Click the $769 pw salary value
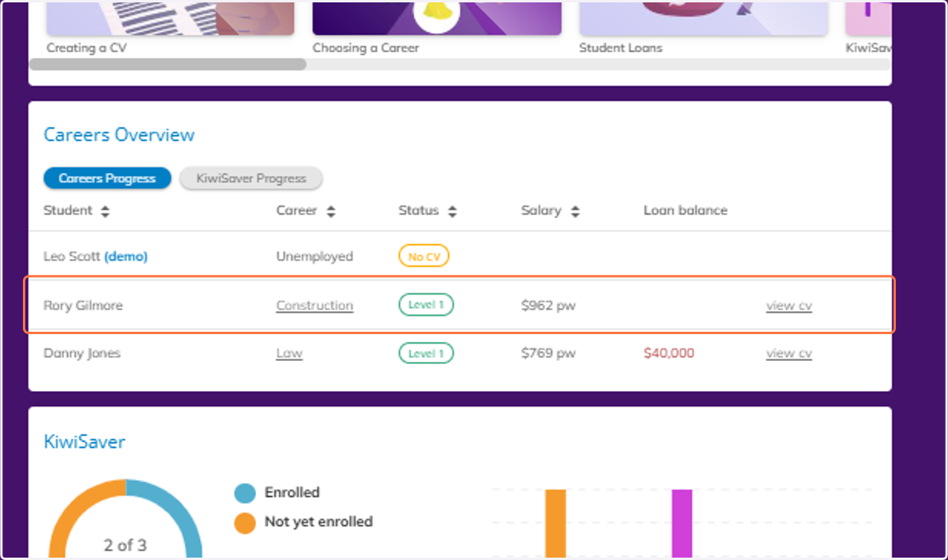948x560 pixels. click(548, 353)
